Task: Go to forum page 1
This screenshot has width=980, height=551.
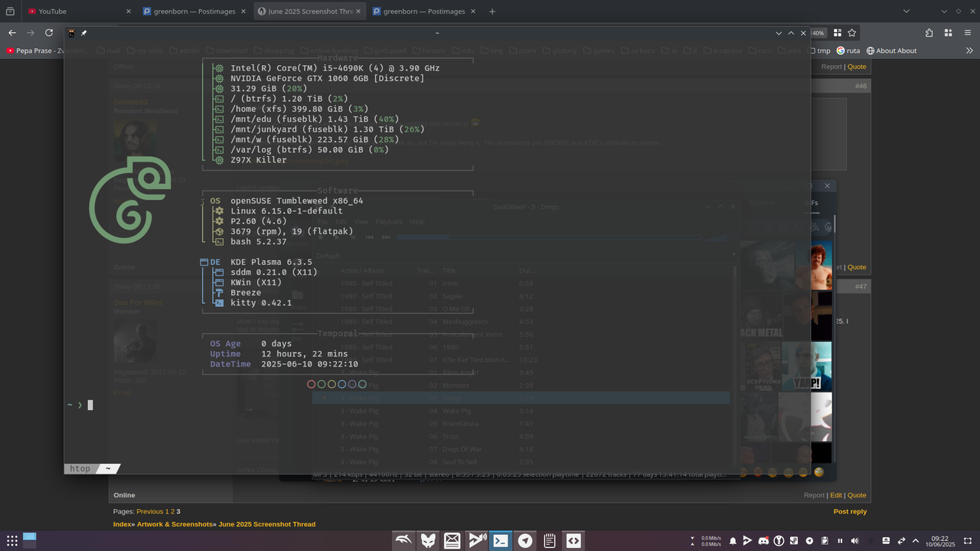Action: pyautogui.click(x=167, y=511)
